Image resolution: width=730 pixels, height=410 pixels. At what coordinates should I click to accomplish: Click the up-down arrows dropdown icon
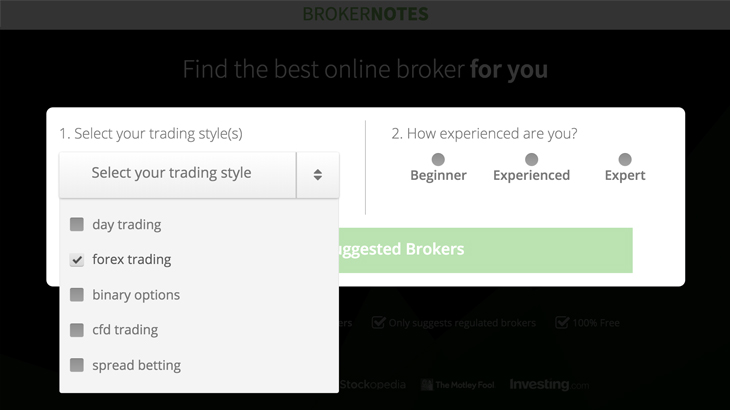tap(318, 175)
